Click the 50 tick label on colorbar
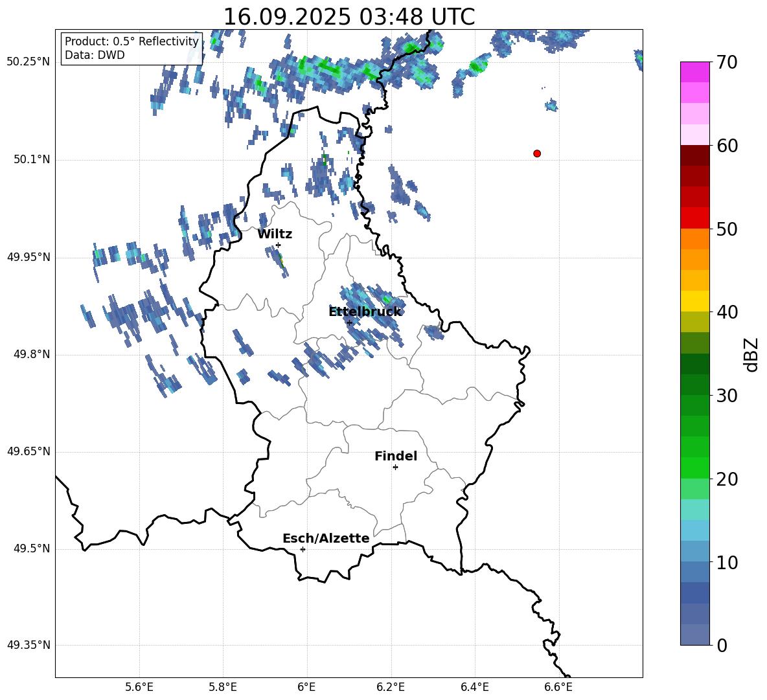This screenshot has height=700, width=767. (727, 229)
